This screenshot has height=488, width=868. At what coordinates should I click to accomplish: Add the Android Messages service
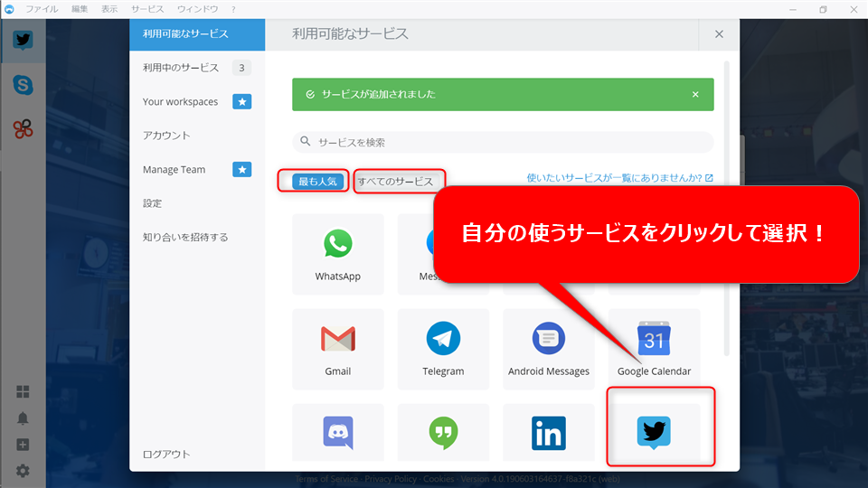[x=549, y=349]
